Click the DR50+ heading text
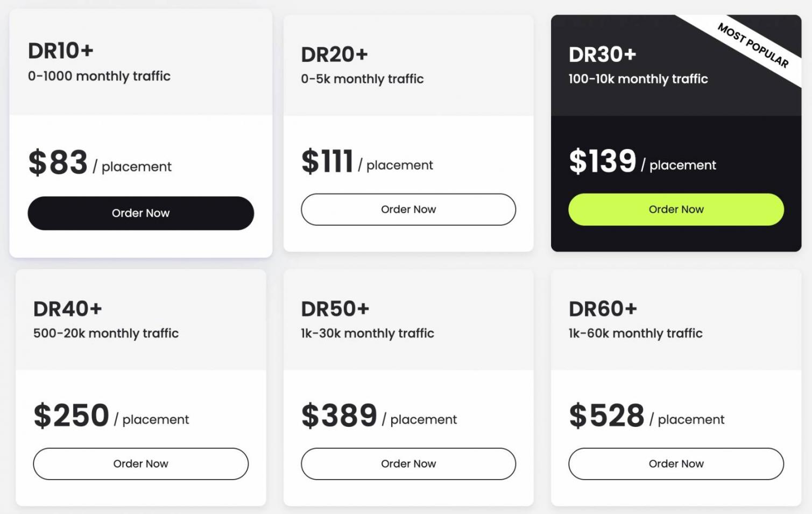 point(335,309)
